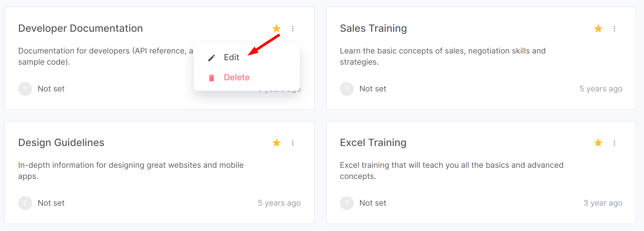Screen dimensions: 644x231
Task: Click the pencil icon beside Edit
Action: [x=212, y=58]
